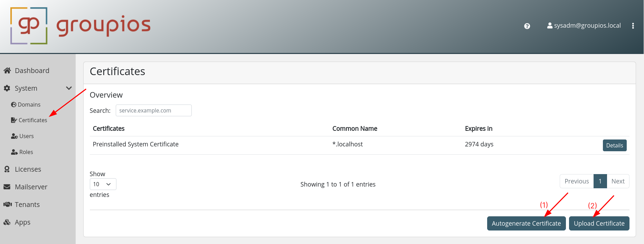Click the System gear icon
The height and width of the screenshot is (244, 644).
coord(7,88)
